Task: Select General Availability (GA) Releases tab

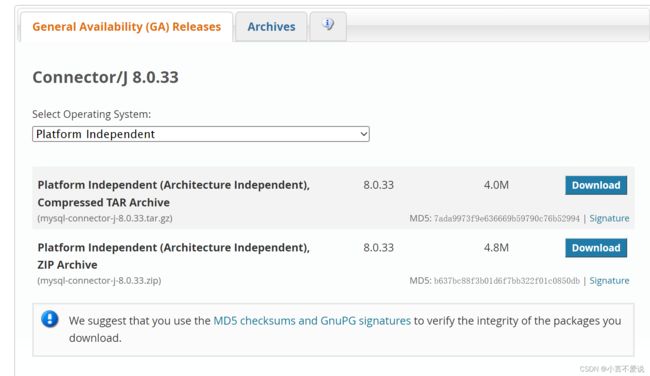Action: click(126, 27)
